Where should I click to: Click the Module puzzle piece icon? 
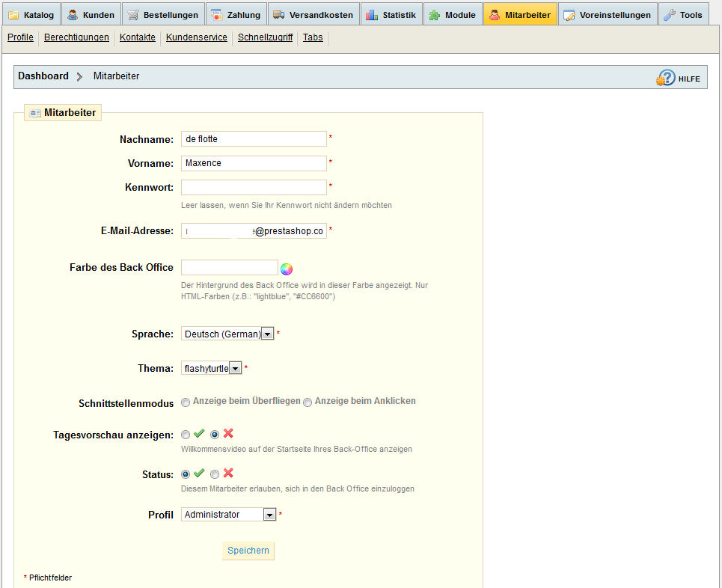tap(434, 15)
